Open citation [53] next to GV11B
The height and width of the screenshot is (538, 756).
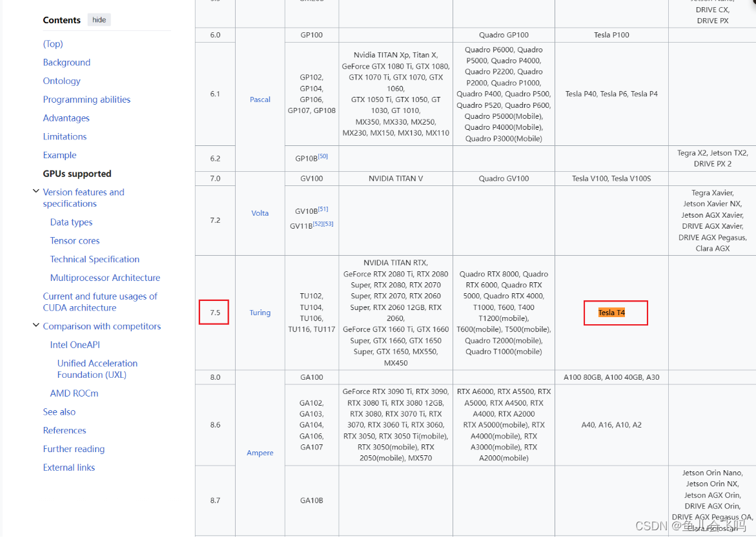point(329,224)
